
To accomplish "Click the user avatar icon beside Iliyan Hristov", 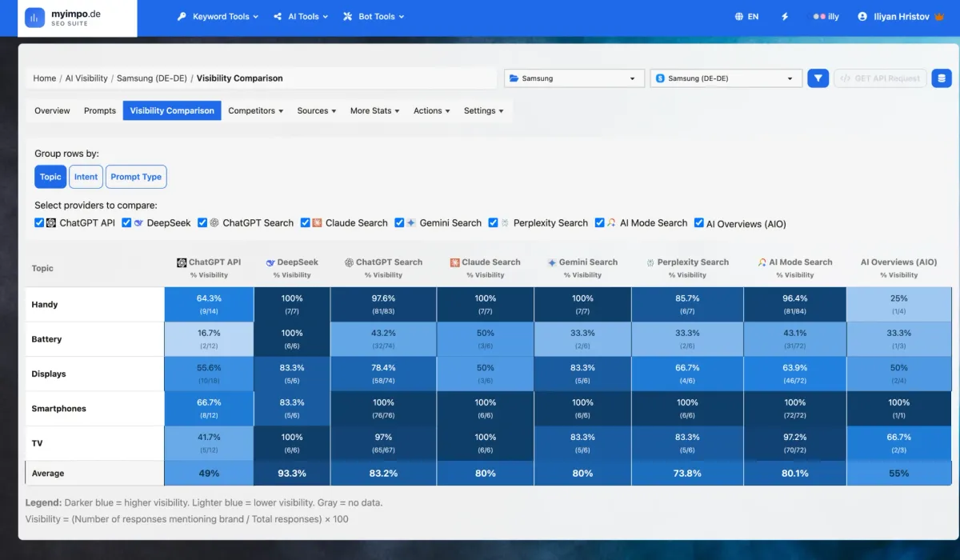I will click(x=862, y=16).
